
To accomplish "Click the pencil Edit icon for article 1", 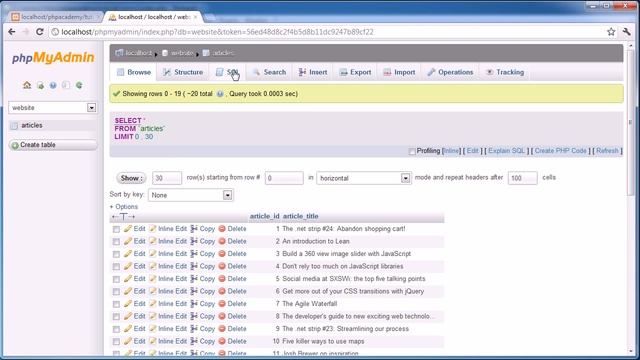I will pyautogui.click(x=128, y=229).
